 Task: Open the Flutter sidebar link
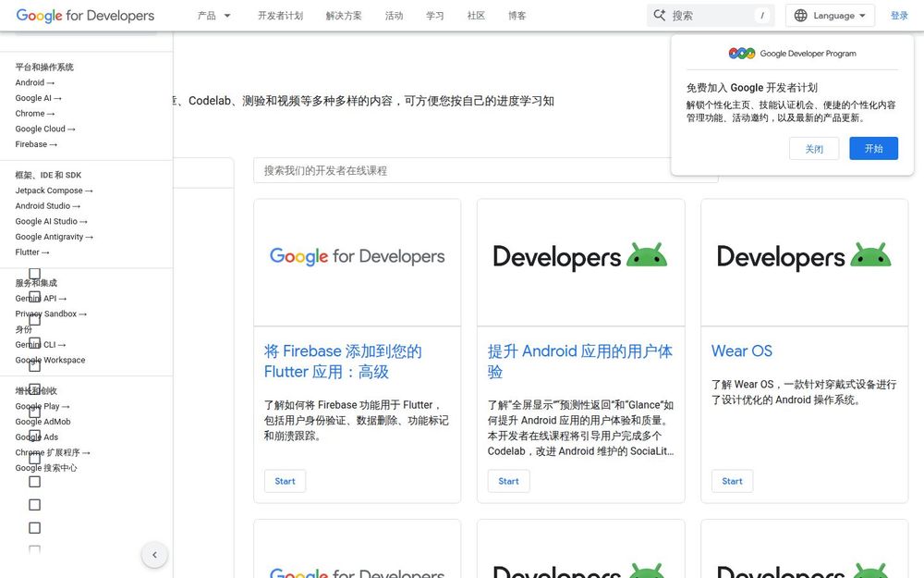point(32,252)
